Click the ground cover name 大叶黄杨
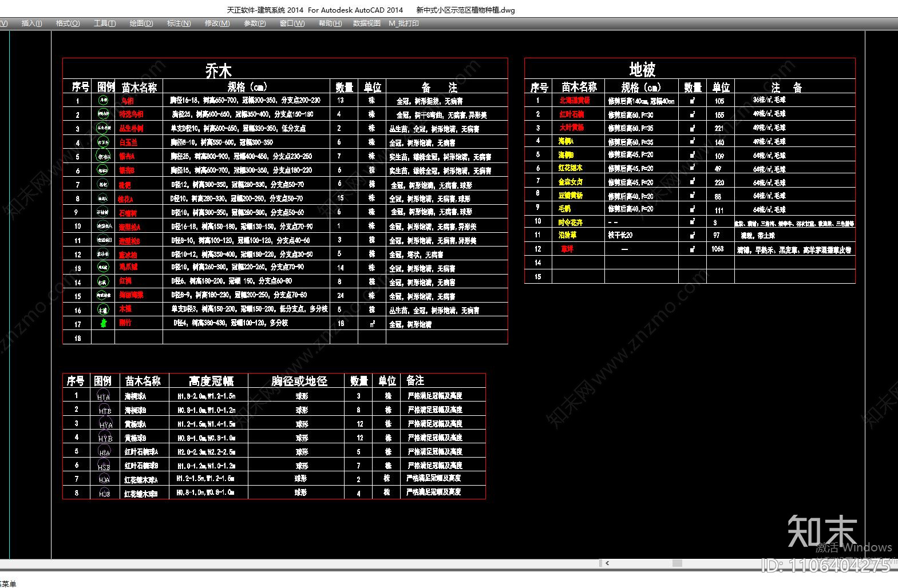The height and width of the screenshot is (588, 898). point(571,128)
